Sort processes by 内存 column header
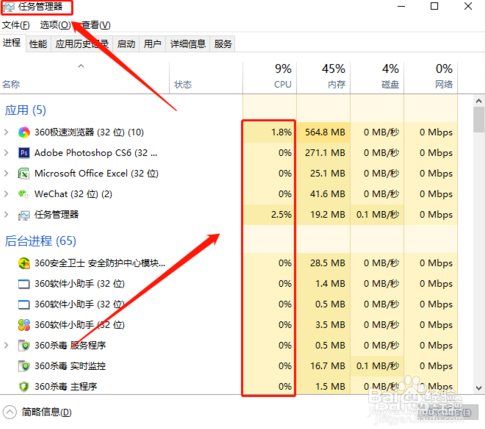 (323, 77)
